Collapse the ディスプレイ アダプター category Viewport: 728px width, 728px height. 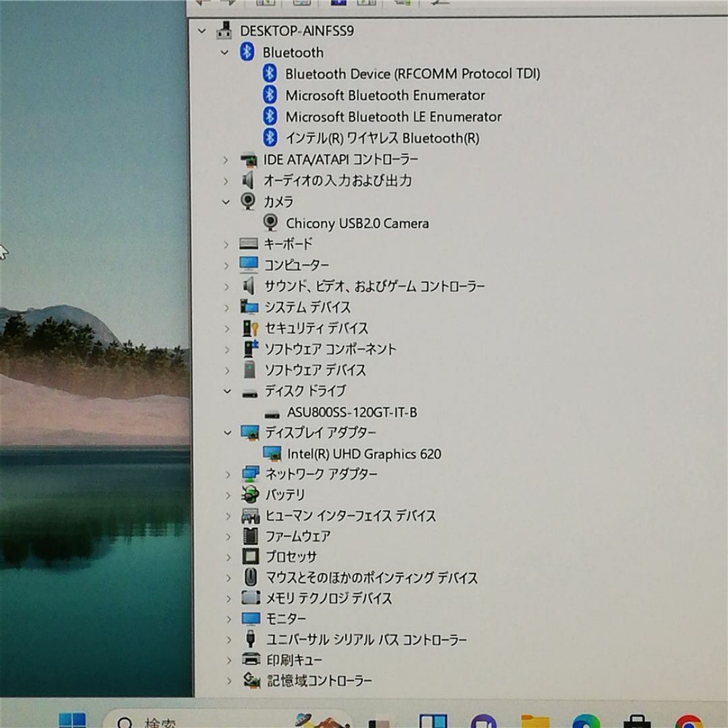pyautogui.click(x=228, y=433)
